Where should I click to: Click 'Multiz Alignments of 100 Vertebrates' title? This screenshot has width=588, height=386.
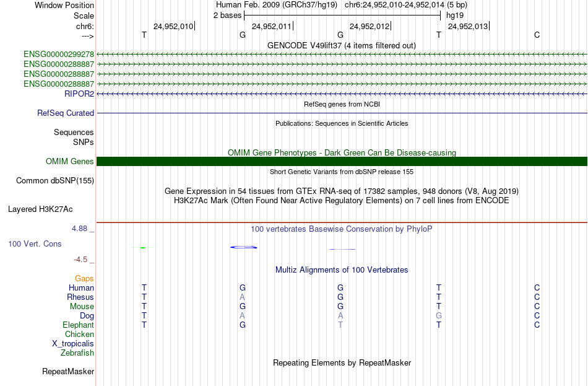pyautogui.click(x=342, y=270)
